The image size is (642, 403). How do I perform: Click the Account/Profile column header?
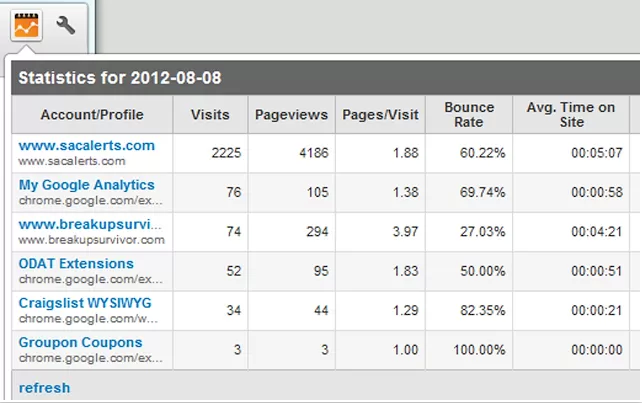[x=92, y=115]
